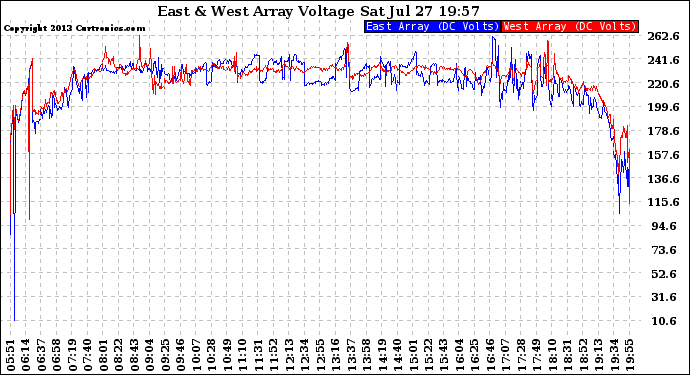The image size is (690, 375).
Task: Click the 09:25 time axis label
Action: pos(165,355)
